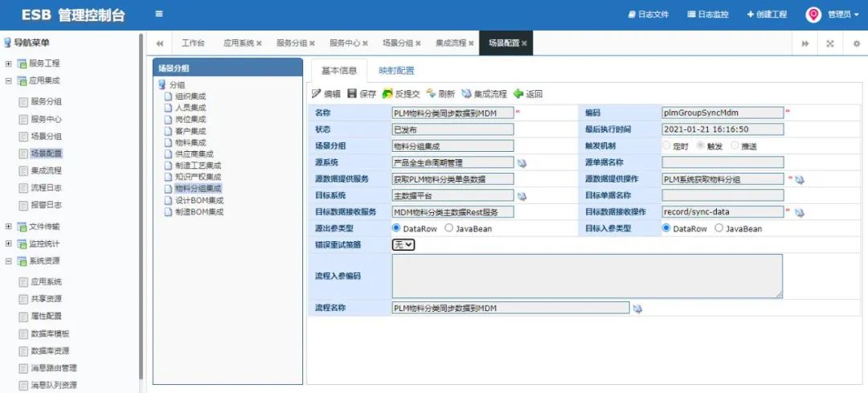This screenshot has width=868, height=393.
Task: Switch to the 场景分组 tab
Action: pos(398,43)
